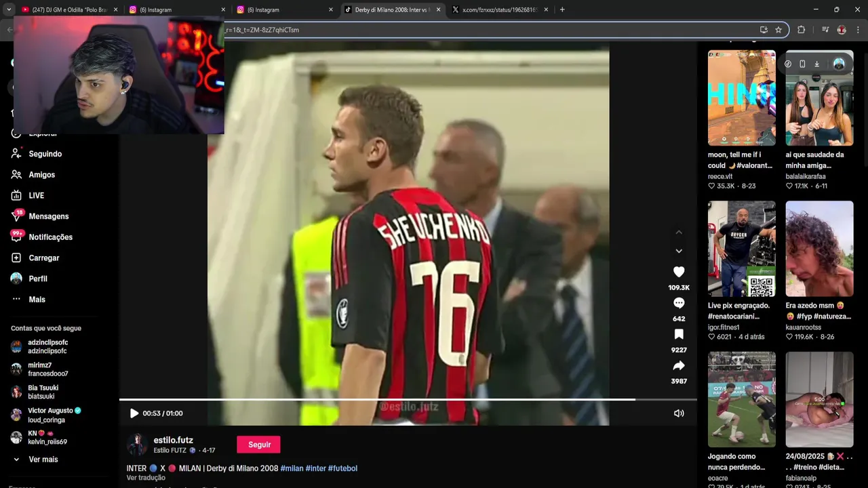Open a new browser tab
This screenshot has height=488, width=868.
pyautogui.click(x=562, y=9)
